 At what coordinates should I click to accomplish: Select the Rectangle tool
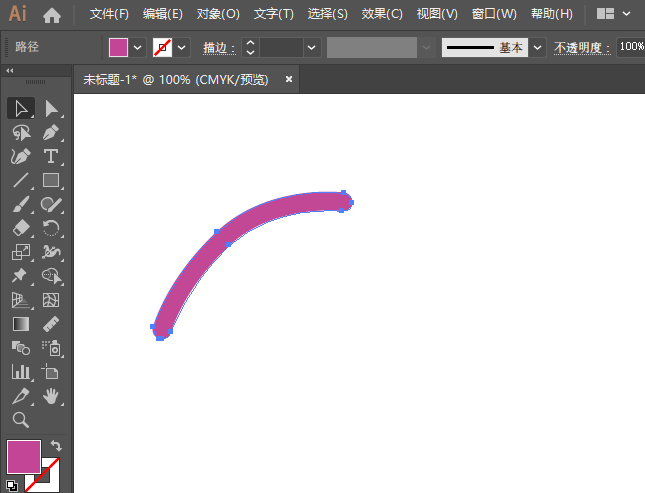click(x=51, y=180)
